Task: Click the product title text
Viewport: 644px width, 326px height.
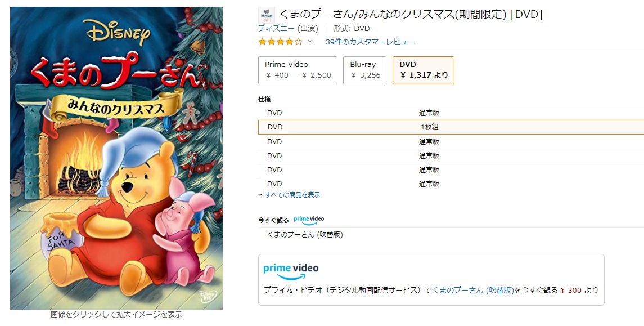Action: click(411, 15)
